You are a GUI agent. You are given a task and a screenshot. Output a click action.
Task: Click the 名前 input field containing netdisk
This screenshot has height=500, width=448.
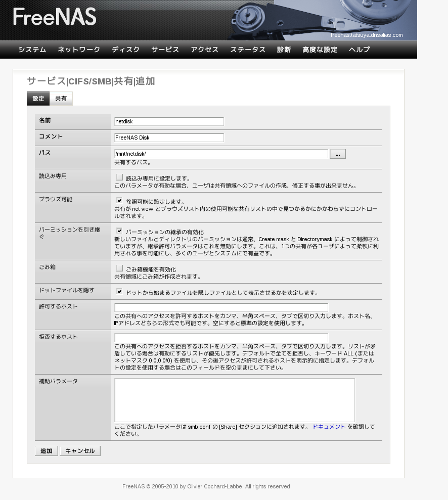[x=169, y=121]
